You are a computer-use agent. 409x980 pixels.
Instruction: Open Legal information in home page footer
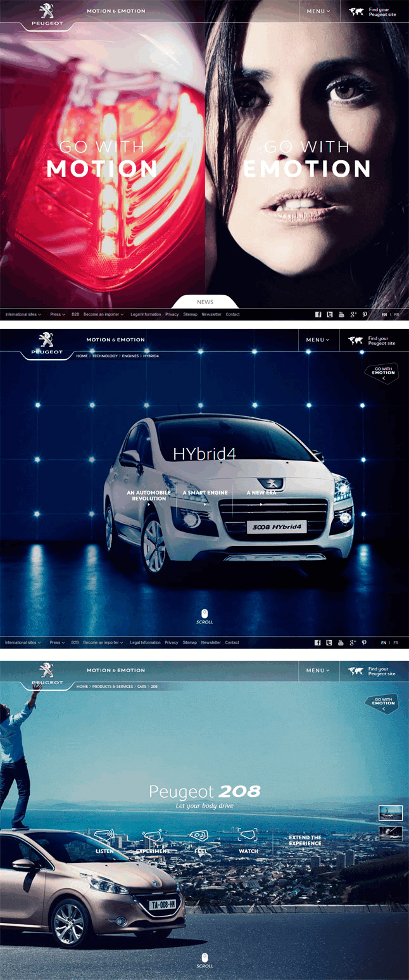[146, 314]
